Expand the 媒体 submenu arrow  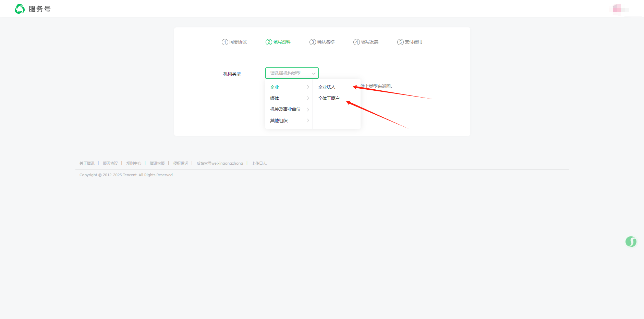coord(308,98)
